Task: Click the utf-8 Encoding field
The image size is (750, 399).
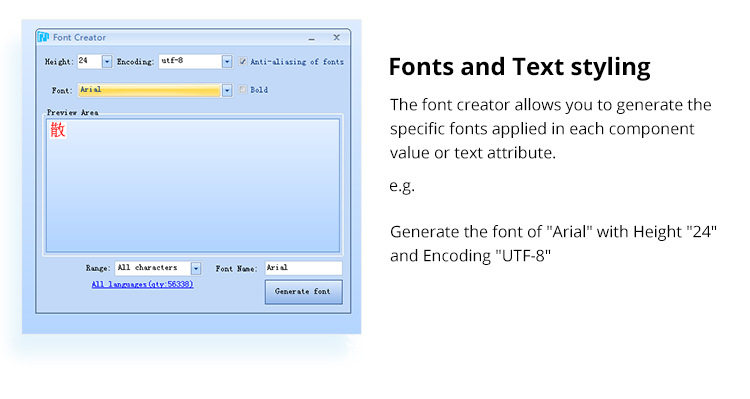Action: tap(190, 61)
